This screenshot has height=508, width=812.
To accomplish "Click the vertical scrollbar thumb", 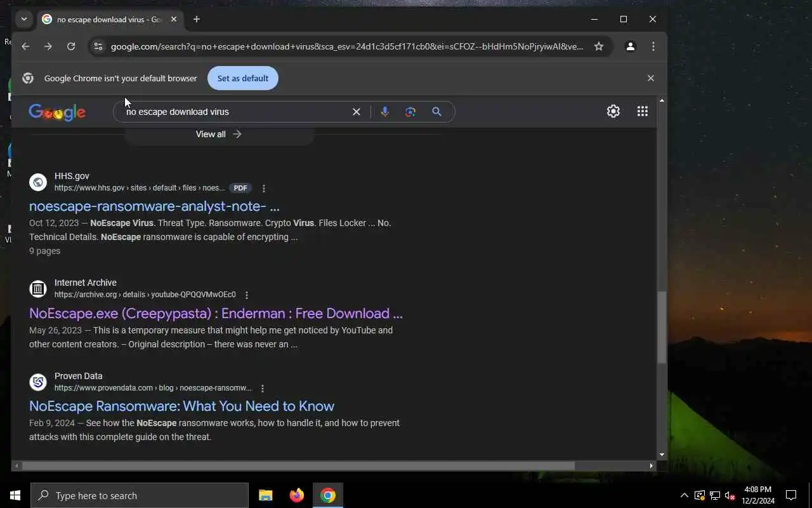I will point(662,328).
